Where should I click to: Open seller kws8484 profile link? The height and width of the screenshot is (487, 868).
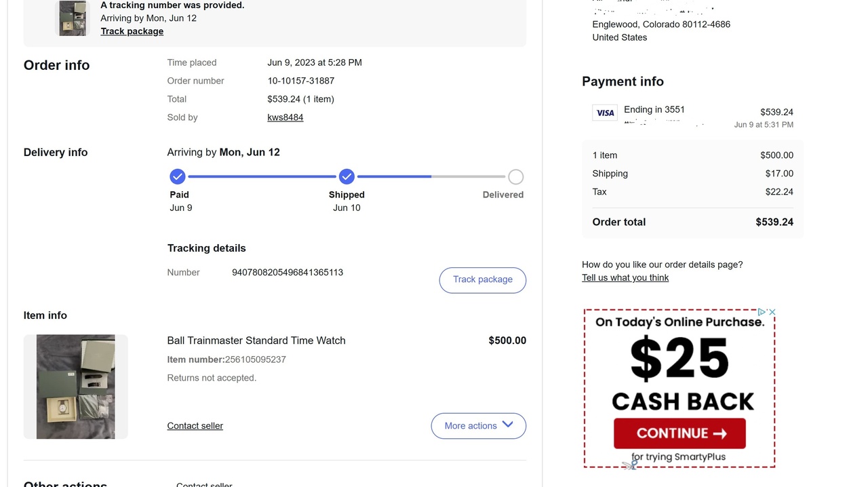pos(285,117)
